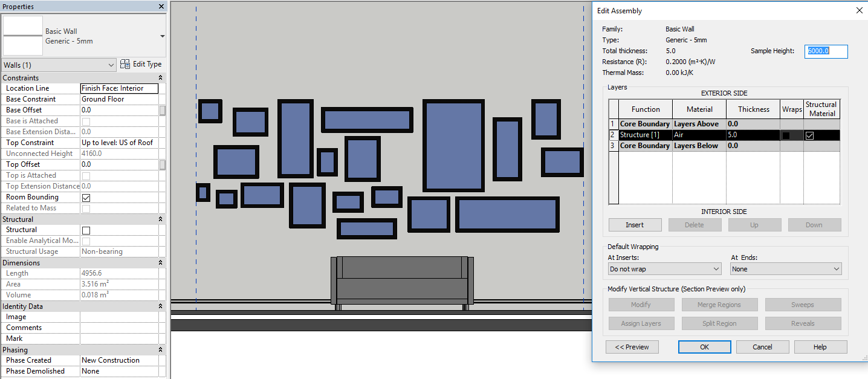The width and height of the screenshot is (868, 379).
Task: Click Modify under Modify Vertical Structure
Action: (x=641, y=304)
